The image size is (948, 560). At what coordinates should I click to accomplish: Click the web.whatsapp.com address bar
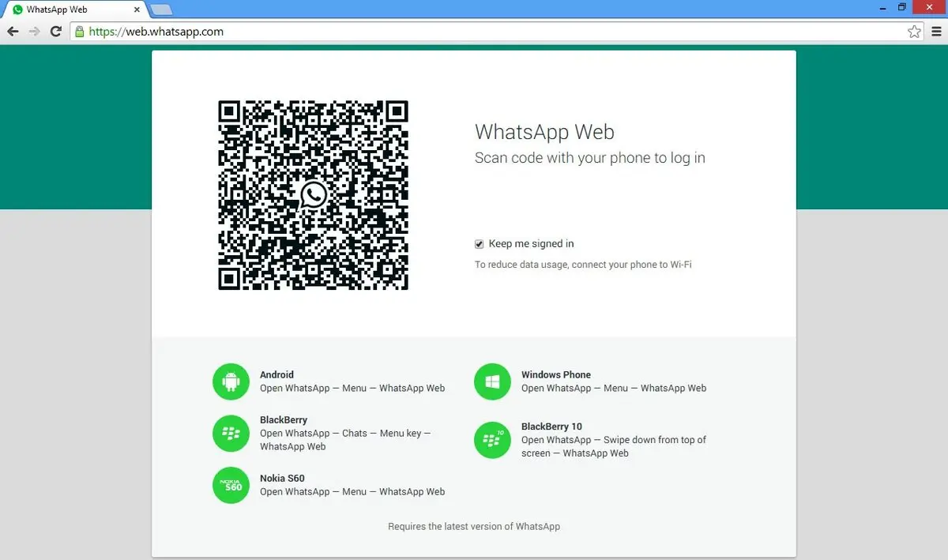[x=474, y=32]
